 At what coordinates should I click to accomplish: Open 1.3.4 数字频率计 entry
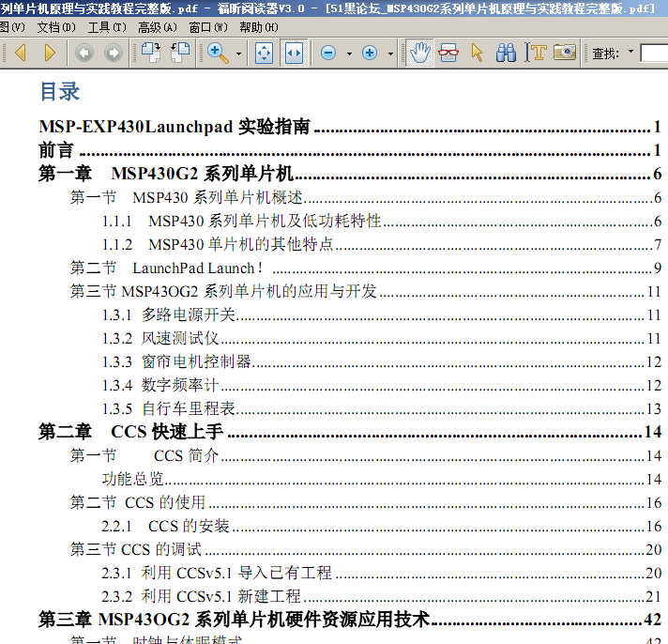pyautogui.click(x=382, y=385)
